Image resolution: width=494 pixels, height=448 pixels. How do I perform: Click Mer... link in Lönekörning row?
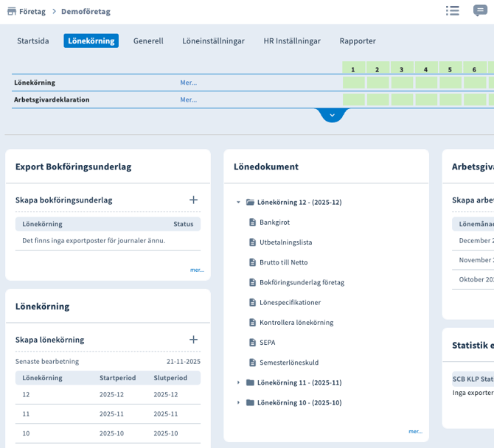[x=188, y=83]
